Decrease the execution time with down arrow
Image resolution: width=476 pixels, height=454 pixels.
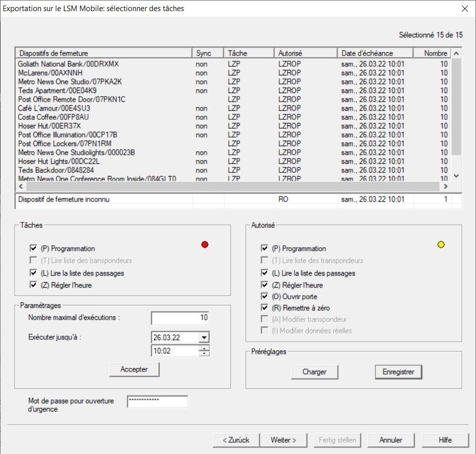[204, 353]
